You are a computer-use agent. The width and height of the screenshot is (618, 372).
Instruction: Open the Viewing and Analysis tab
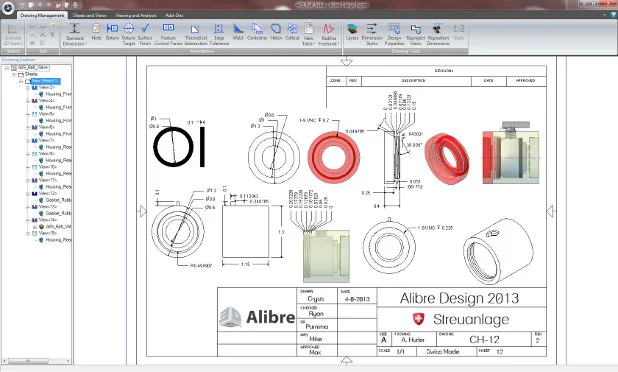[136, 15]
